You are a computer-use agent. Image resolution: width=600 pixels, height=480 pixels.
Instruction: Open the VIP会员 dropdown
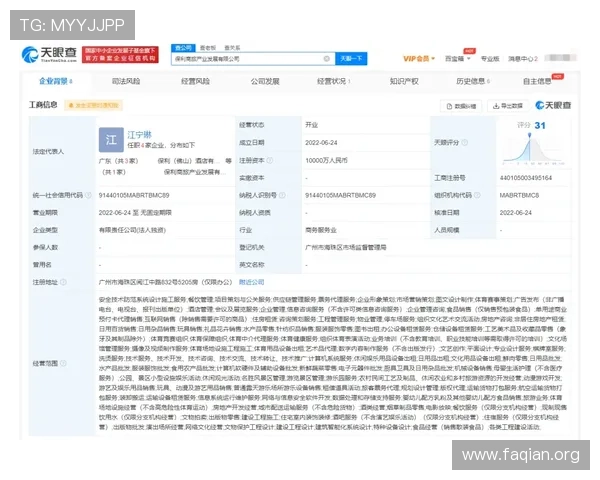[x=419, y=59]
